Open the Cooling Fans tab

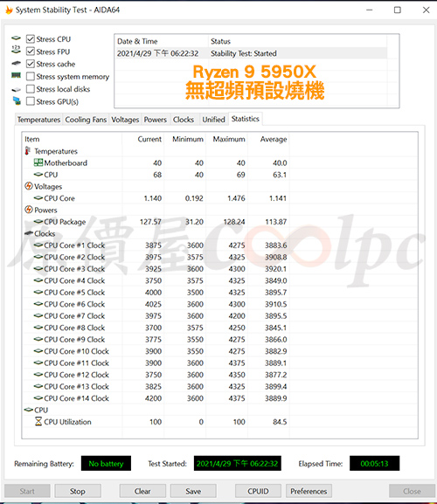coord(86,120)
